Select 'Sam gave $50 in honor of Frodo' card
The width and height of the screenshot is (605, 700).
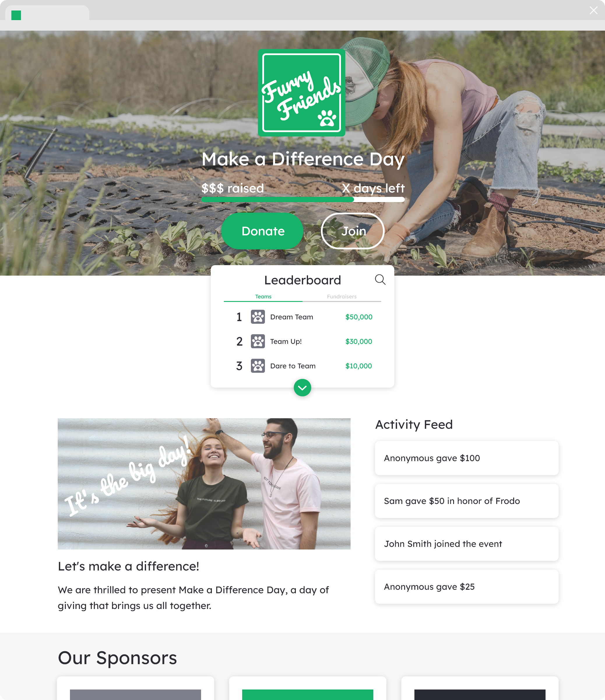tap(467, 501)
